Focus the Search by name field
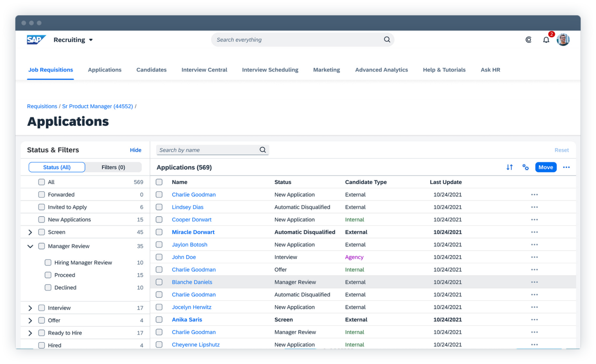Screen dimensions: 596x364 point(212,150)
